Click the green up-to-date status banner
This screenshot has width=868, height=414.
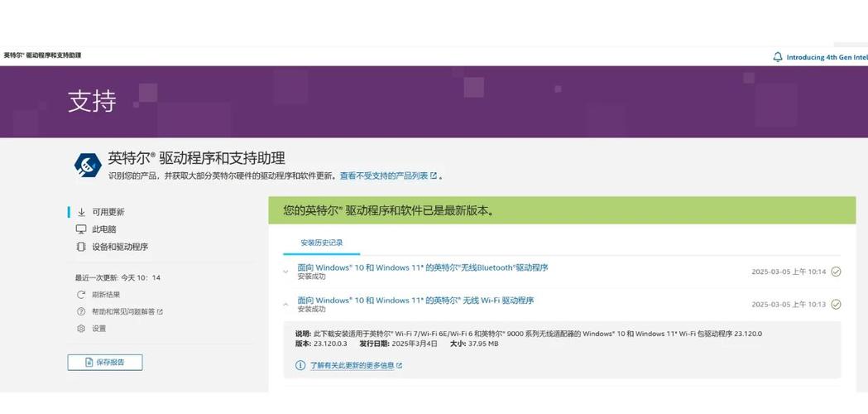pos(562,210)
